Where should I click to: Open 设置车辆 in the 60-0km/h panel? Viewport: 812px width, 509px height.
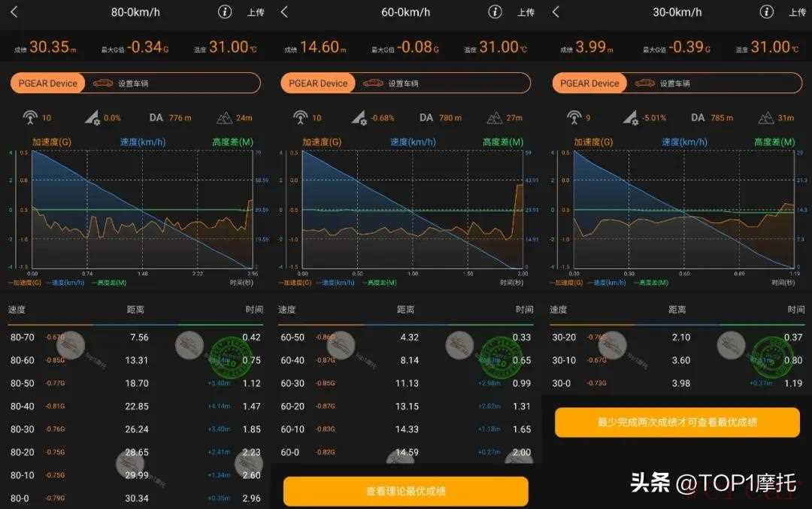pyautogui.click(x=404, y=83)
